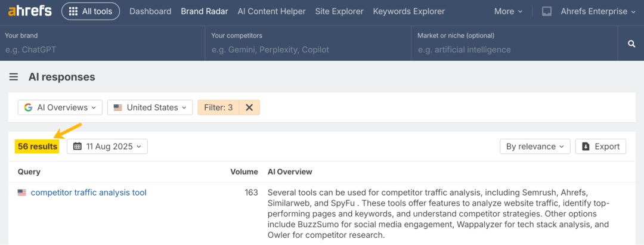This screenshot has width=644, height=245.
Task: Focus the Market or niche field
Action: pyautogui.click(x=515, y=49)
